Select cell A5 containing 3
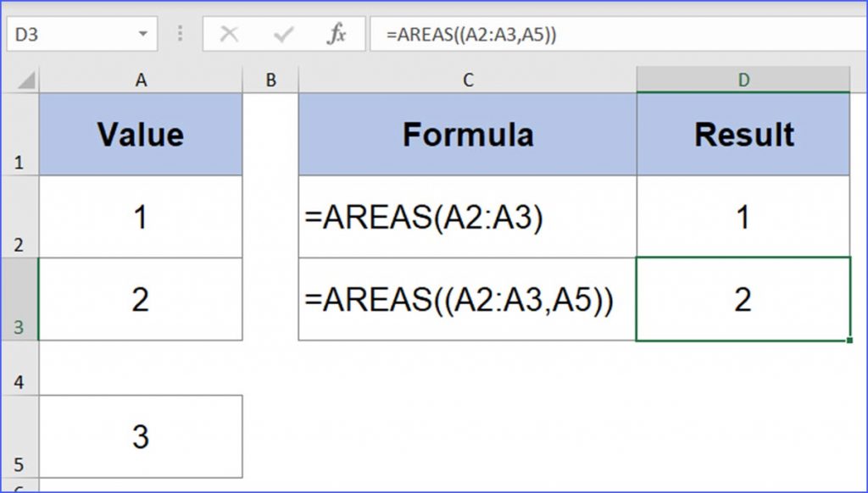868x493 pixels. coord(141,436)
